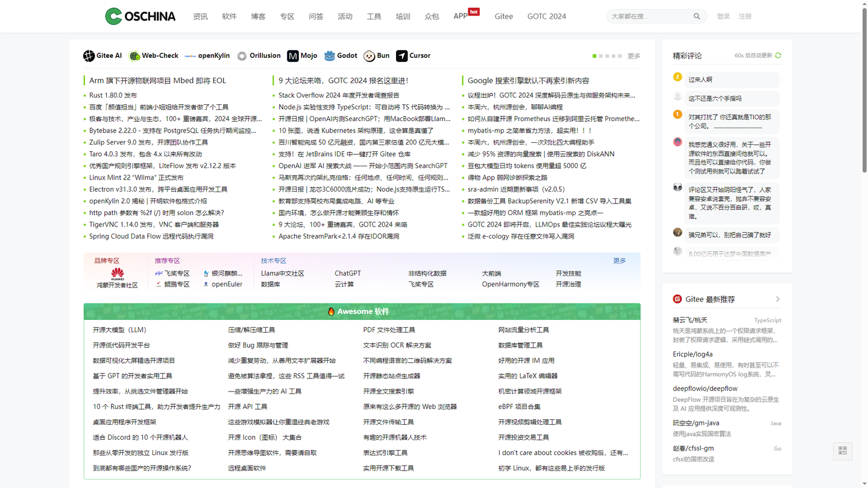
Task: Open 网站流量分析工具 entry
Action: click(x=523, y=330)
